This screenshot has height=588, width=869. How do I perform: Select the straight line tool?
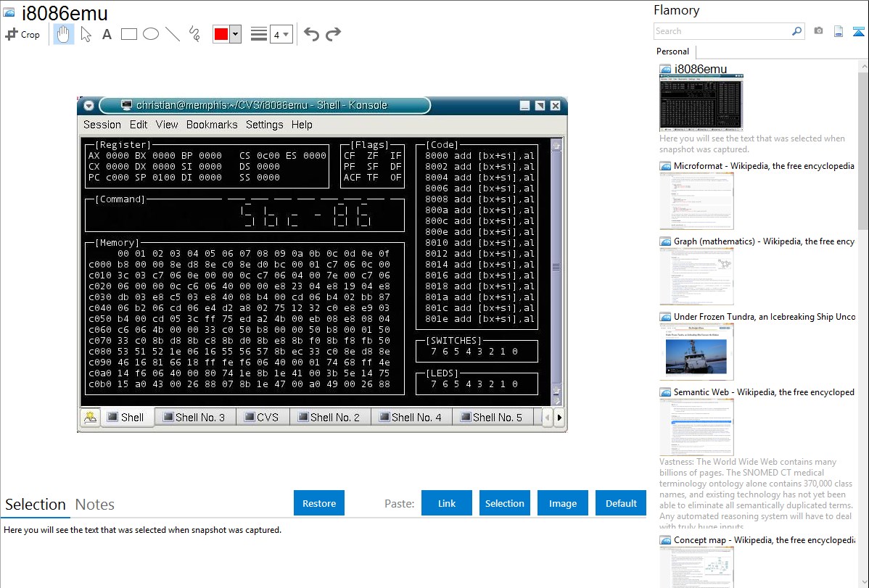click(x=173, y=34)
